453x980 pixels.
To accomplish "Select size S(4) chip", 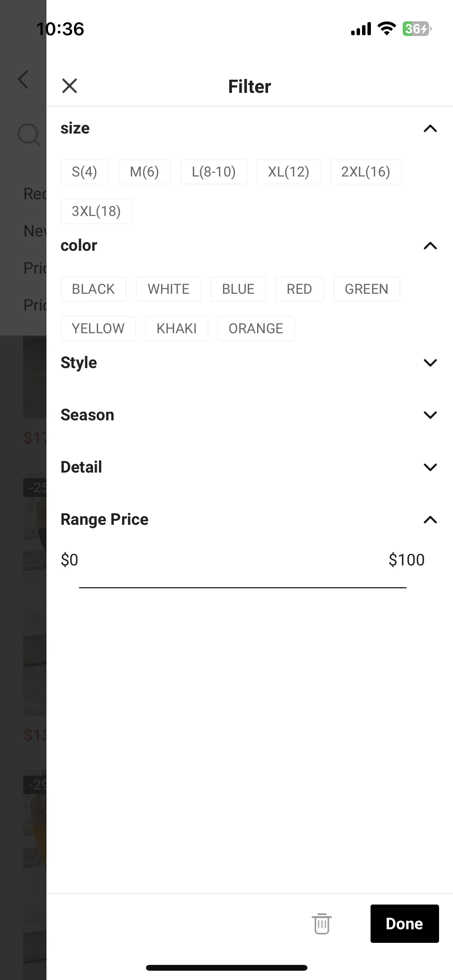I will coord(84,172).
